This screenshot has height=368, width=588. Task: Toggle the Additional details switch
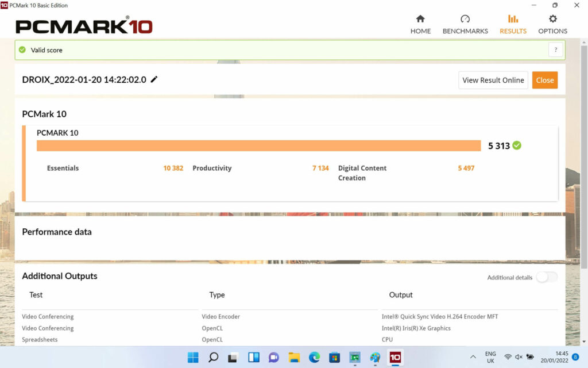click(547, 277)
